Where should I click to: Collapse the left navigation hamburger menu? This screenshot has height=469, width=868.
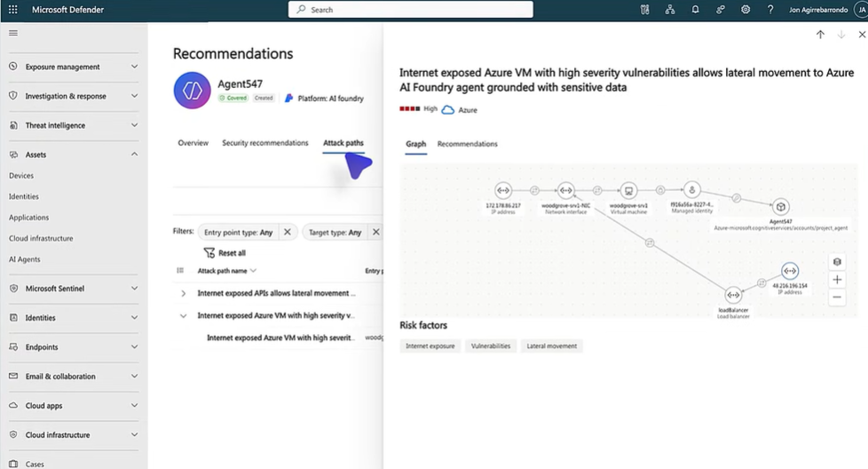13,33
